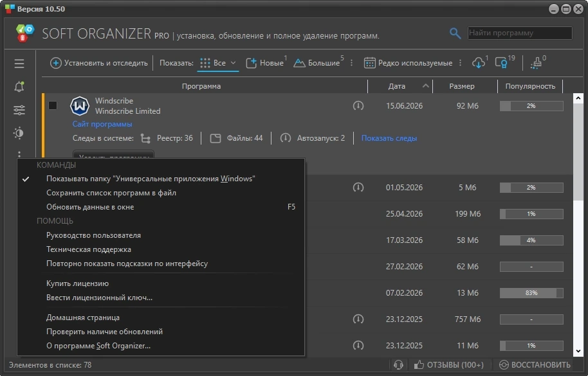Click Файлы: 44 text

point(244,138)
